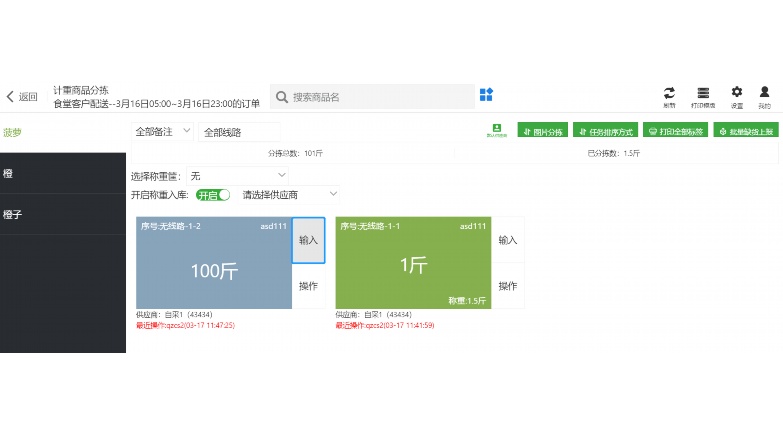Image resolution: width=783 pixels, height=435 pixels.
Task: Click 操作 on the 100斤 card
Action: click(309, 286)
